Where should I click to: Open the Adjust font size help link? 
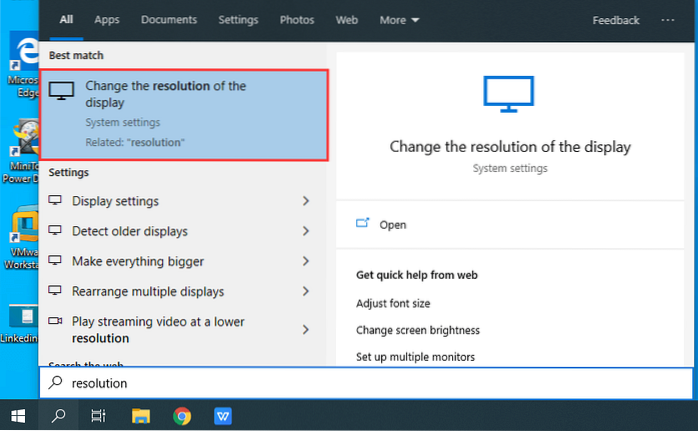tap(393, 303)
